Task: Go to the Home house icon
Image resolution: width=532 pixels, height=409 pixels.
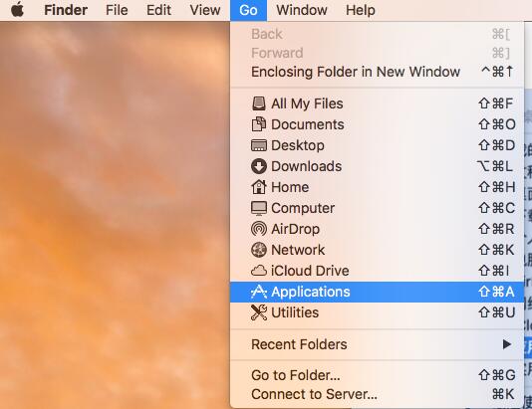Action: [x=259, y=187]
